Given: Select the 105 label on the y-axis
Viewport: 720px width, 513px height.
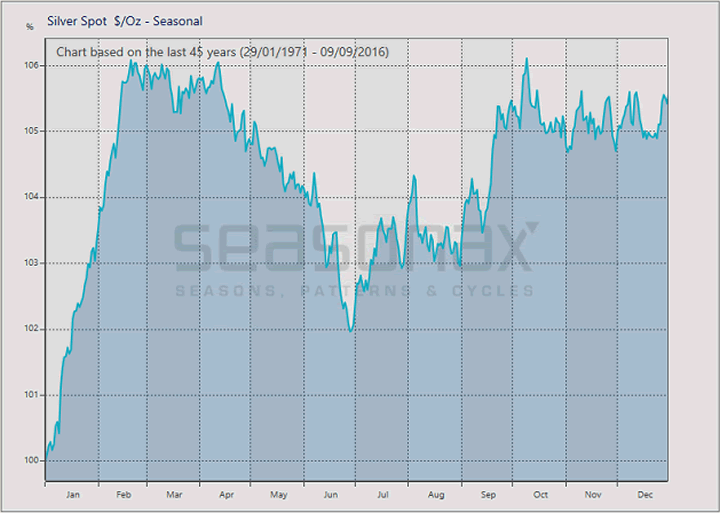Looking at the screenshot, I should [31, 131].
